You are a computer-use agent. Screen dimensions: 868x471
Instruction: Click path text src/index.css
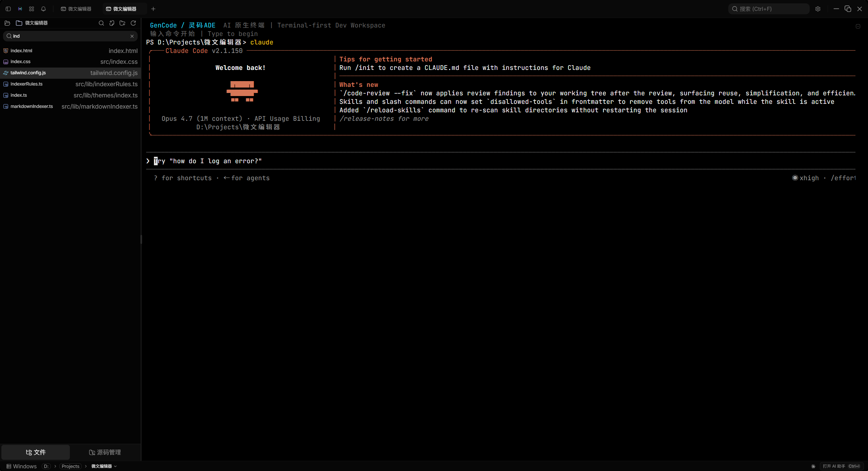coord(119,62)
